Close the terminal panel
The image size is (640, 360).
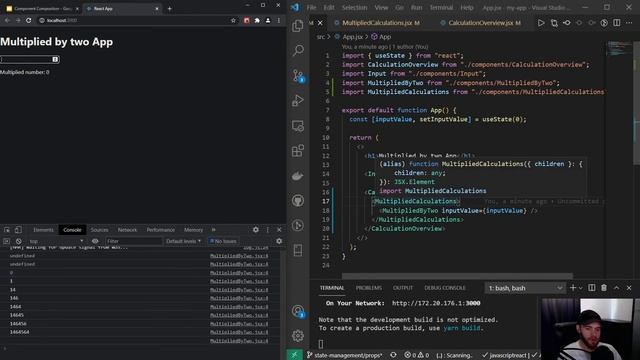629,288
